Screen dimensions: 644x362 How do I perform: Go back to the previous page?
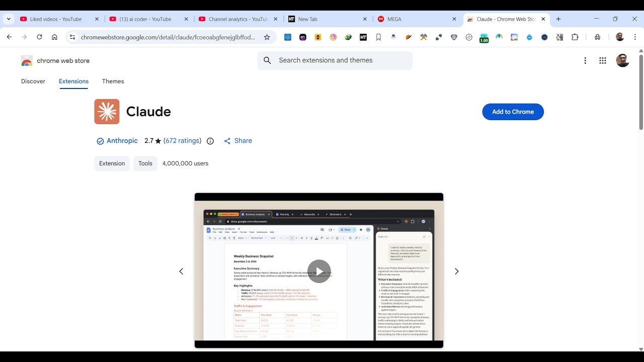[9, 37]
